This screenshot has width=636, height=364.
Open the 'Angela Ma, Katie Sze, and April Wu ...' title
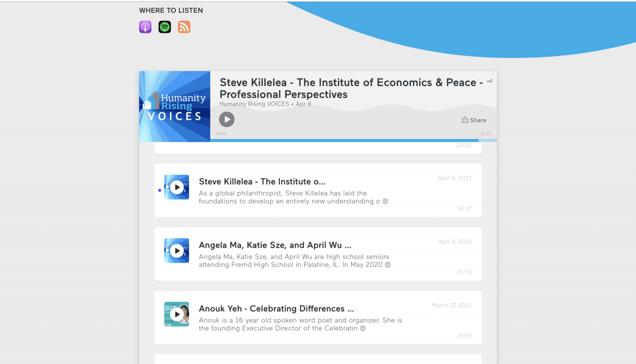pyautogui.click(x=275, y=245)
